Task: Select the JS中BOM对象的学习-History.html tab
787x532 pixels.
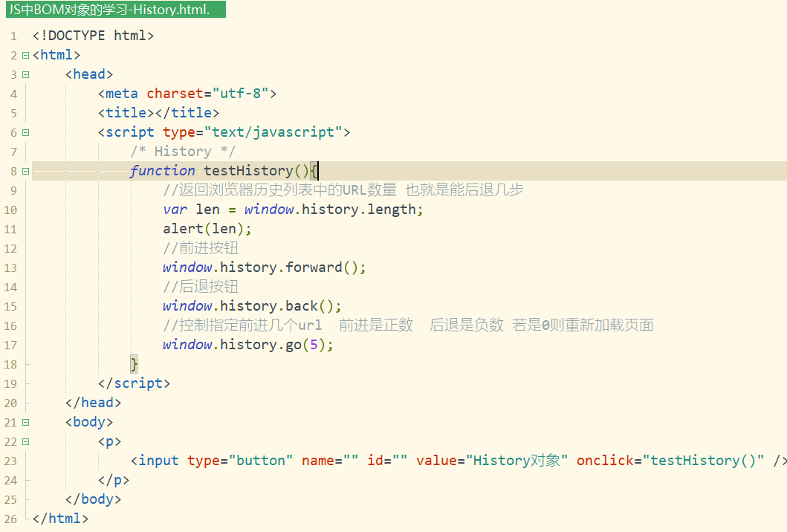Action: pos(111,10)
